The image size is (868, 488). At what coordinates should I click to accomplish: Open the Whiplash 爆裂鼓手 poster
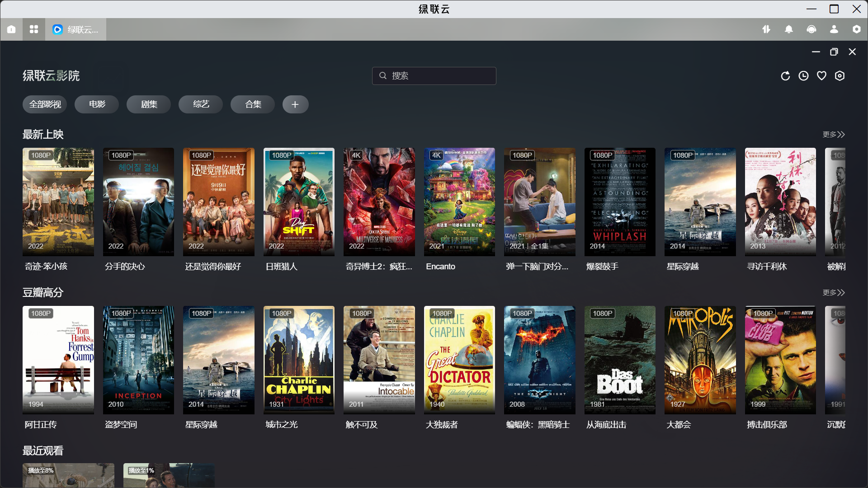point(619,202)
